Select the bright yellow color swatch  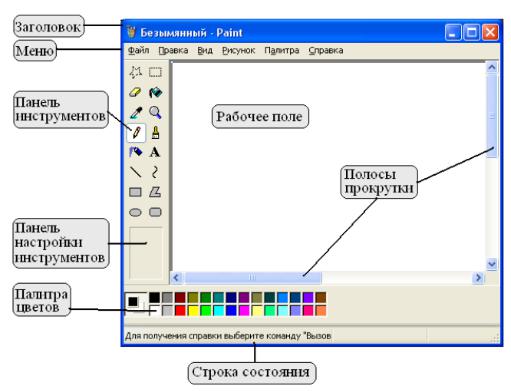click(193, 310)
